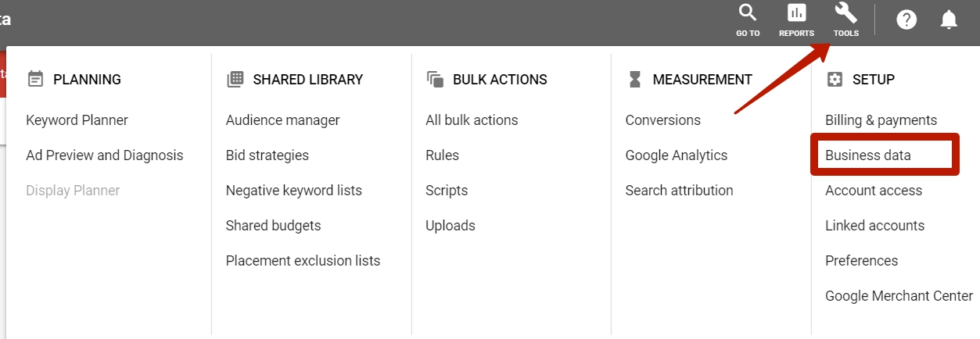Open the notifications bell icon
Screen dimensions: 980x339
coord(949,20)
